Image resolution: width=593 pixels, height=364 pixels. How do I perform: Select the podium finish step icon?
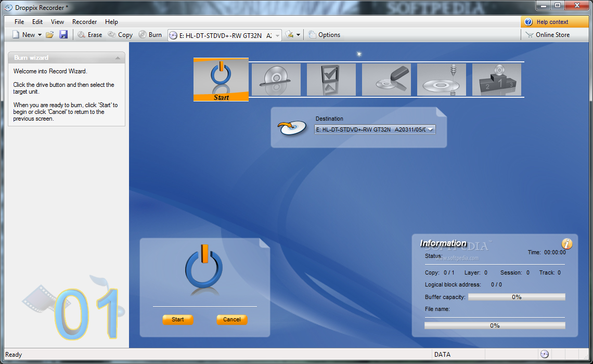[497, 80]
